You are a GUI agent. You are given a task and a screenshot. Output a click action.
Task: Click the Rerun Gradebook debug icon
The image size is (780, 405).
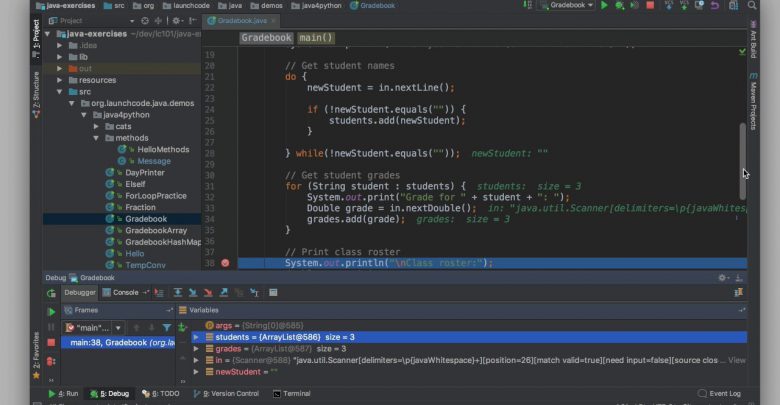51,294
